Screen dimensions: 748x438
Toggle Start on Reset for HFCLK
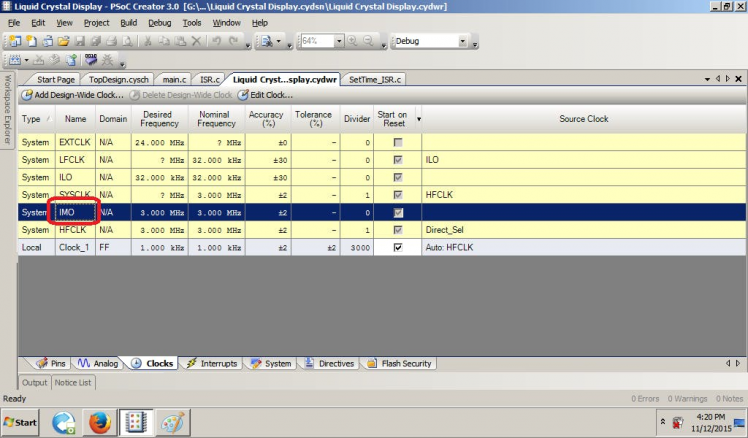[398, 230]
